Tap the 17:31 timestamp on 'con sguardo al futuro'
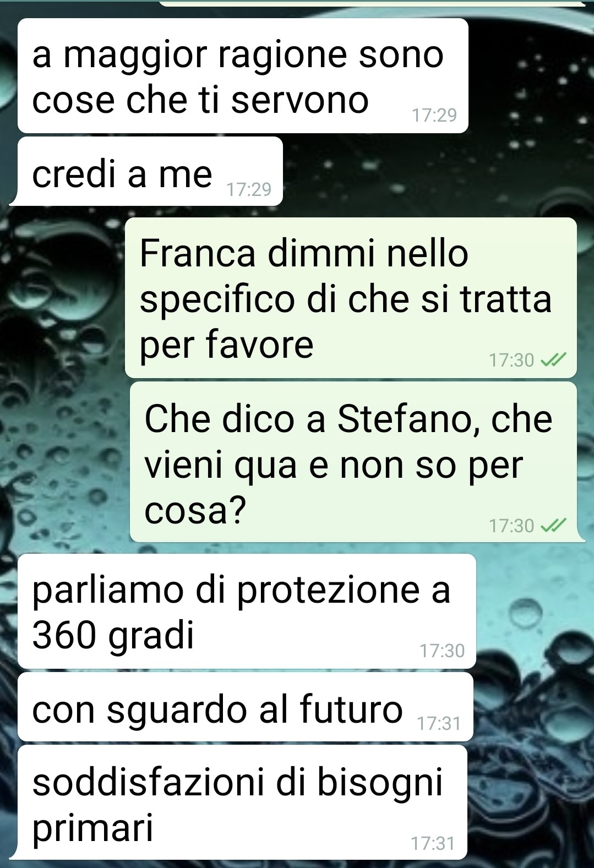Image resolution: width=594 pixels, height=868 pixels. [439, 723]
